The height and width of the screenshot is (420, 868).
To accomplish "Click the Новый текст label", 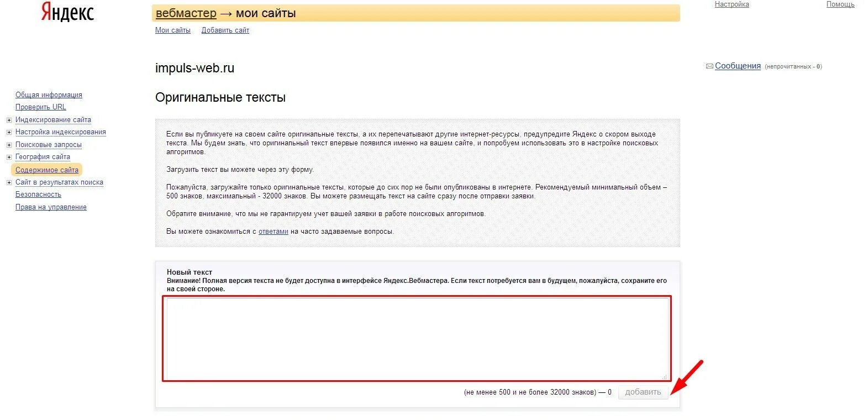I will 190,272.
